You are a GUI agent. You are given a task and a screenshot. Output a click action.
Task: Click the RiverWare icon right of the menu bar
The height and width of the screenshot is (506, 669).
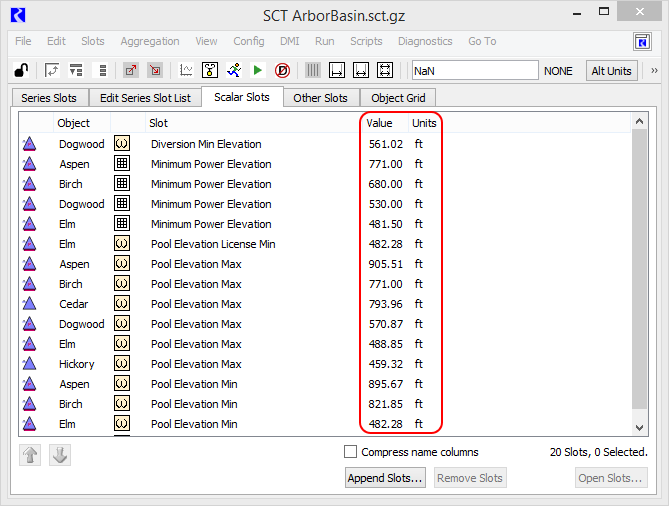[x=642, y=42]
